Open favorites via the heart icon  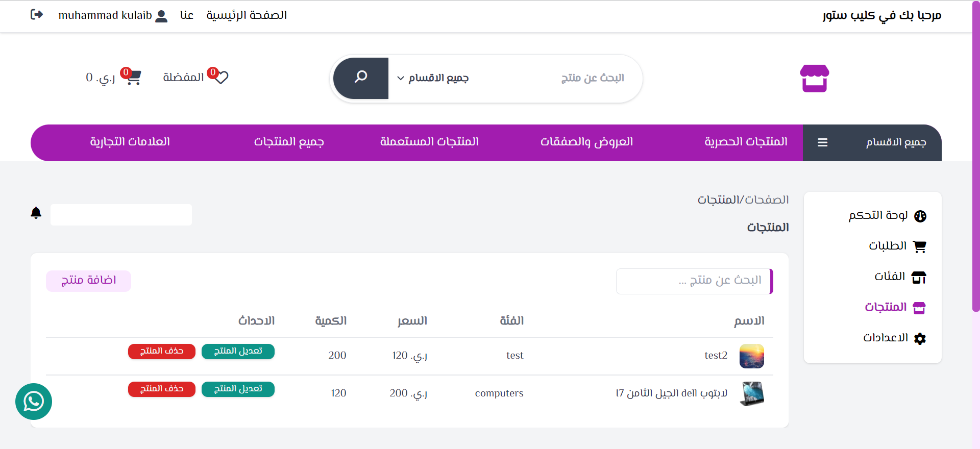(221, 77)
